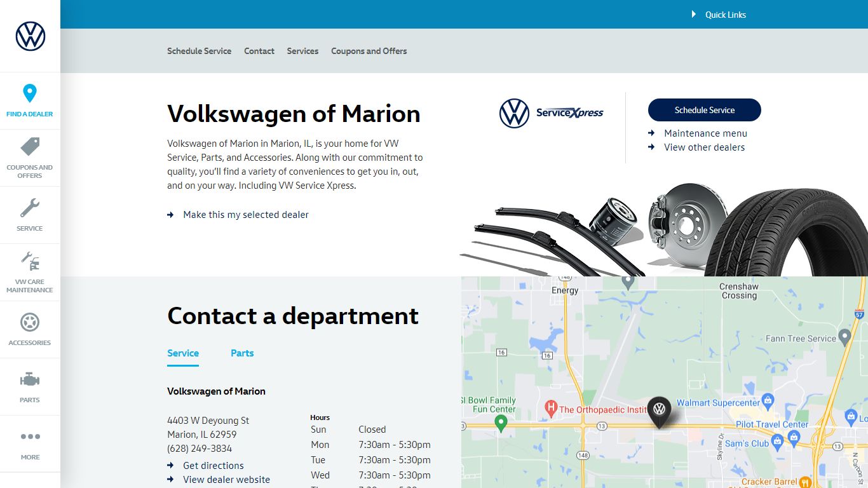The width and height of the screenshot is (868, 488).
Task: Click the VW Service Xpress logo
Action: point(552,113)
